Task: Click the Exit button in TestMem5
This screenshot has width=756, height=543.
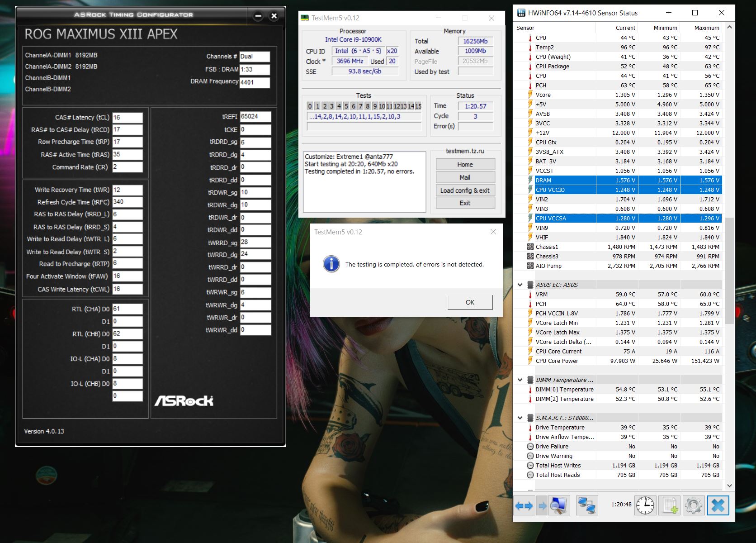Action: click(x=465, y=203)
